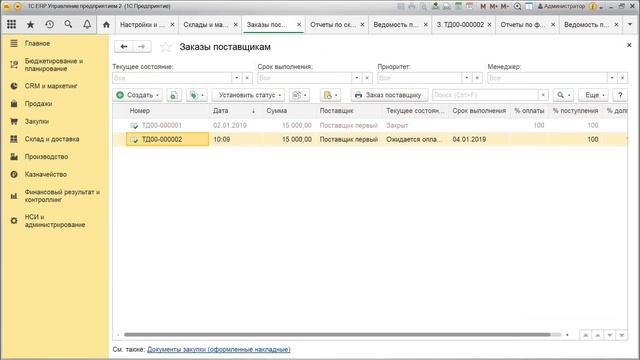Click the Главное section icon
The height and width of the screenshot is (360, 640).
click(x=14, y=43)
